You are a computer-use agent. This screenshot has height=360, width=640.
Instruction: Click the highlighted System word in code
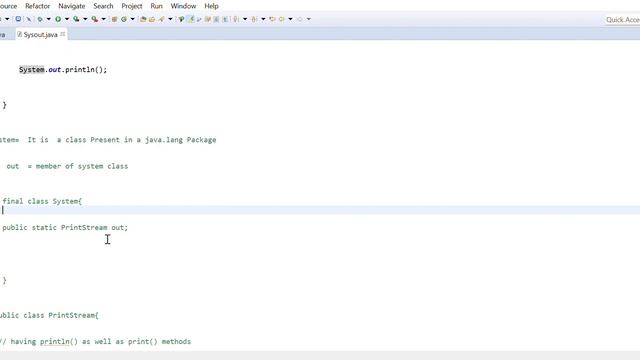coord(31,70)
